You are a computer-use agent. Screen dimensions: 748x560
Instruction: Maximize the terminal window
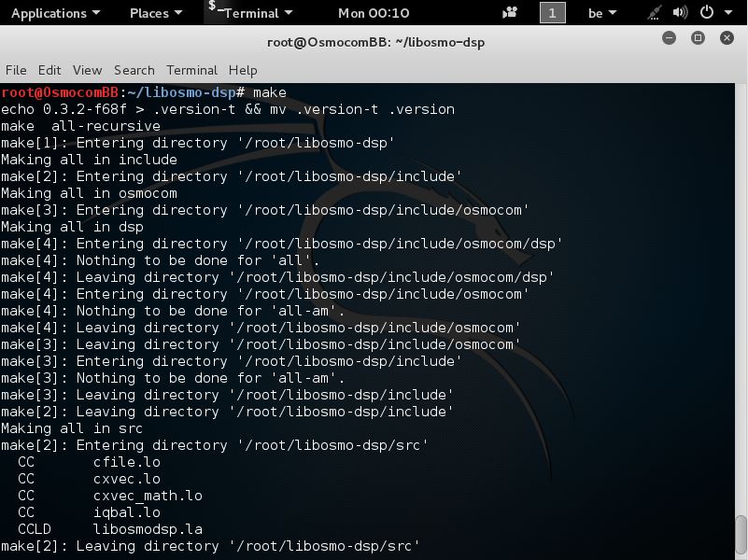698,38
